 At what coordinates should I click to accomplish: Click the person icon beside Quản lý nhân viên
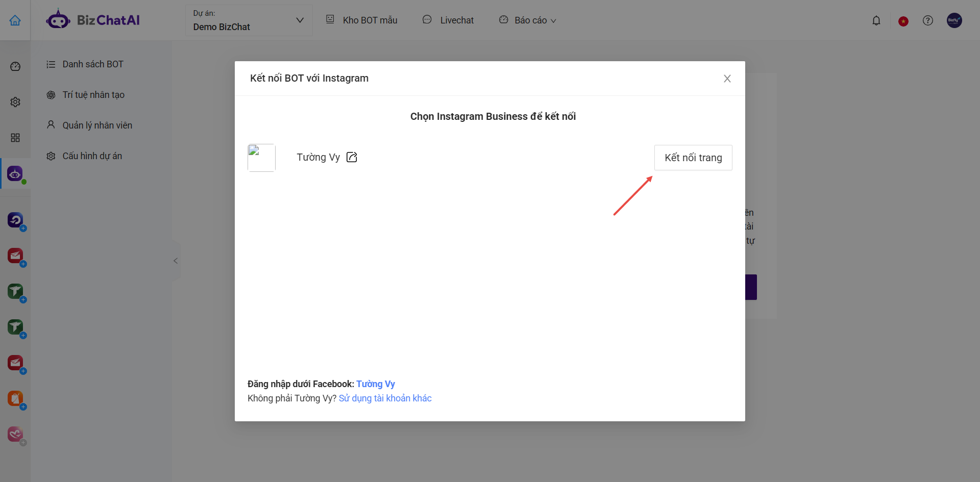coord(51,125)
